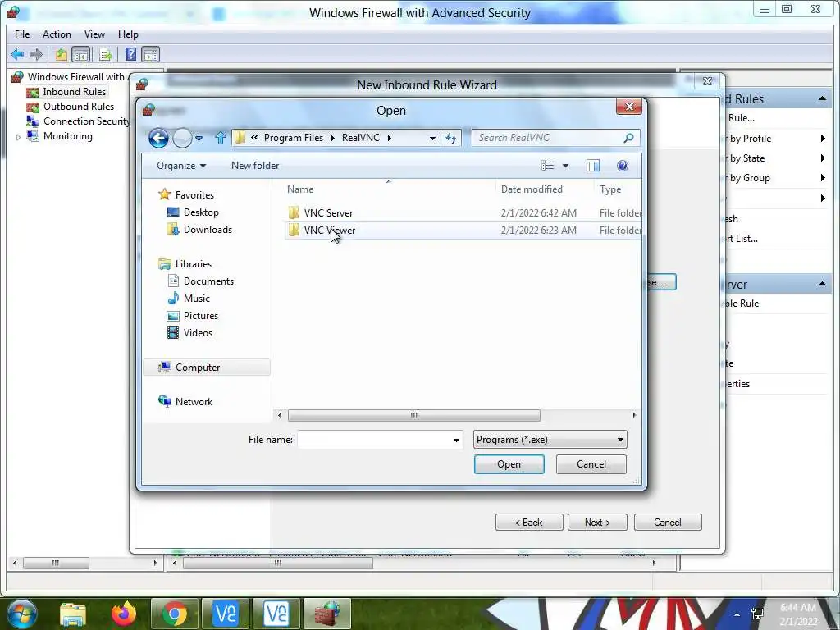Select Desktop under Favorites

tap(201, 212)
